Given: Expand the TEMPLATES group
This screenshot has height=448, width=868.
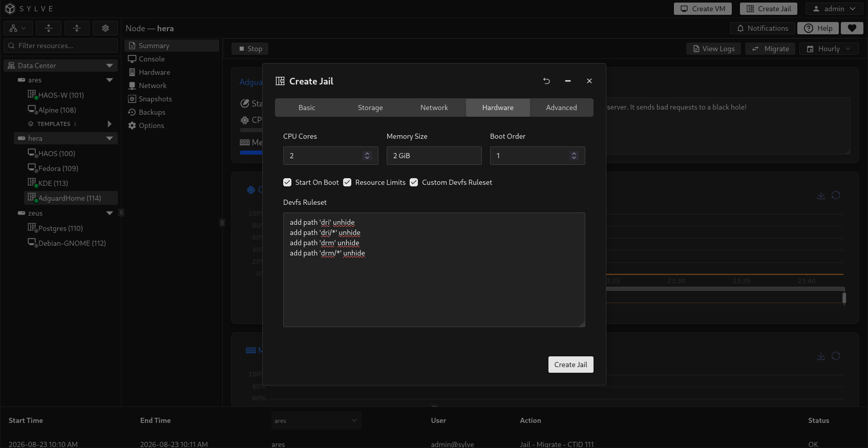Looking at the screenshot, I should (x=109, y=124).
